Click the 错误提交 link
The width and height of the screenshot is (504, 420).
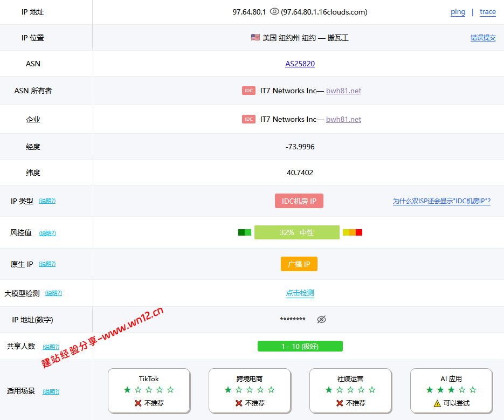(x=483, y=38)
